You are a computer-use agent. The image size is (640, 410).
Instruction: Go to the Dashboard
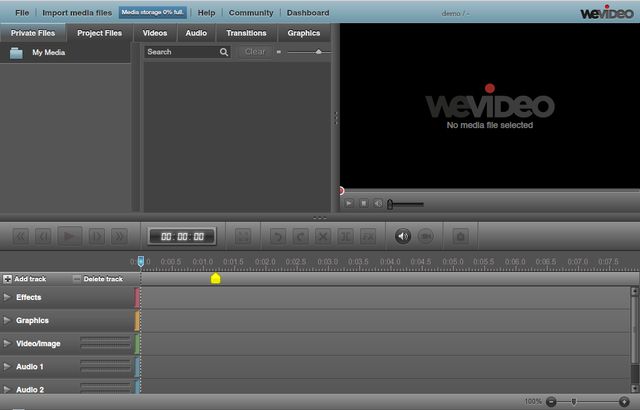308,13
